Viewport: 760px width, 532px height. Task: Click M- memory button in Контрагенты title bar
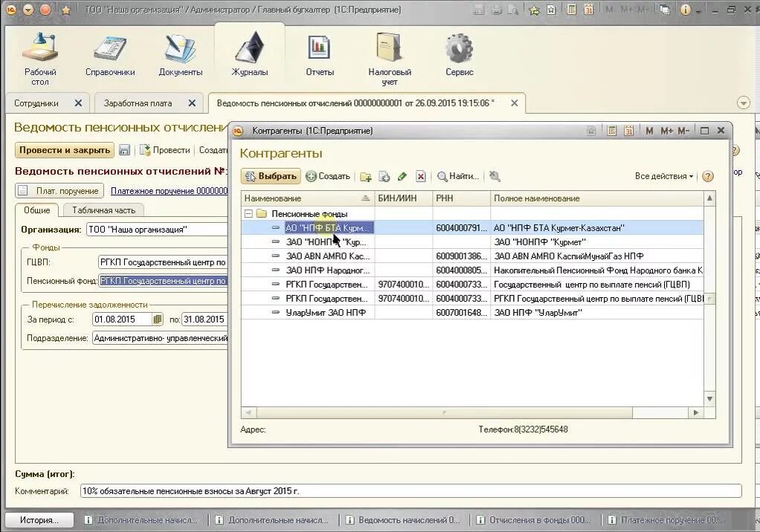[x=683, y=131]
